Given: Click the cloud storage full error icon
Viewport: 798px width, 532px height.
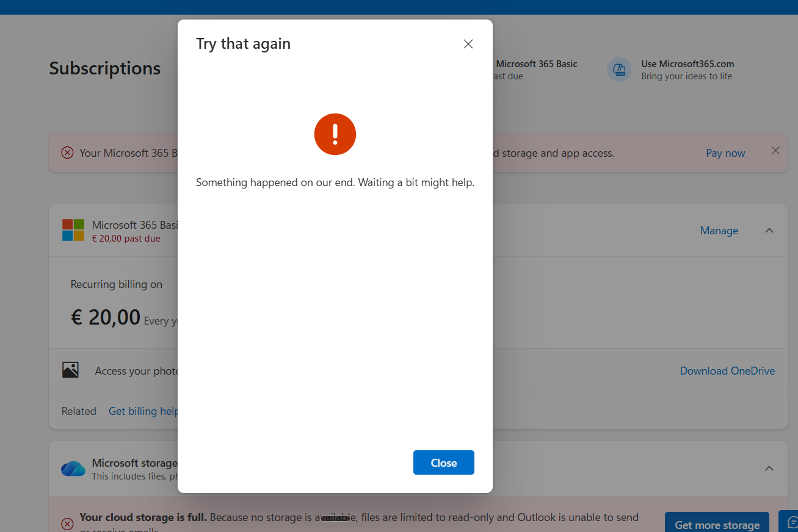Looking at the screenshot, I should 67,523.
